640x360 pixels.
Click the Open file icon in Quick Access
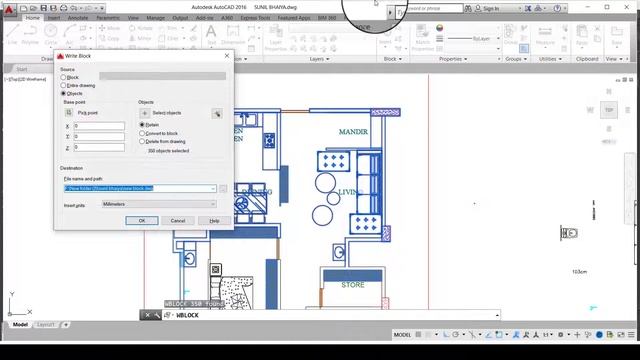(x=33, y=8)
